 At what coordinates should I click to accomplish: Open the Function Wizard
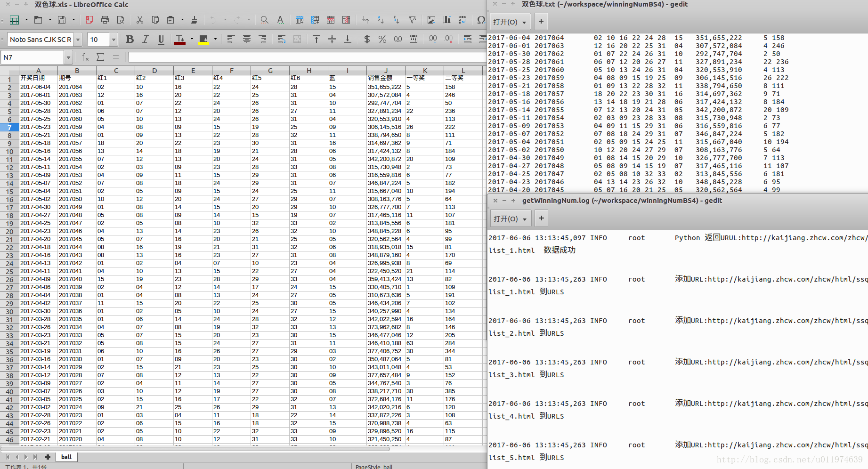(85, 57)
